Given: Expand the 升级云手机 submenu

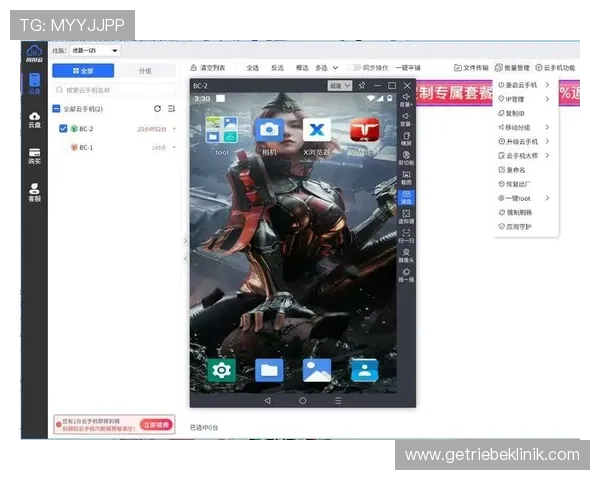Looking at the screenshot, I should [547, 141].
